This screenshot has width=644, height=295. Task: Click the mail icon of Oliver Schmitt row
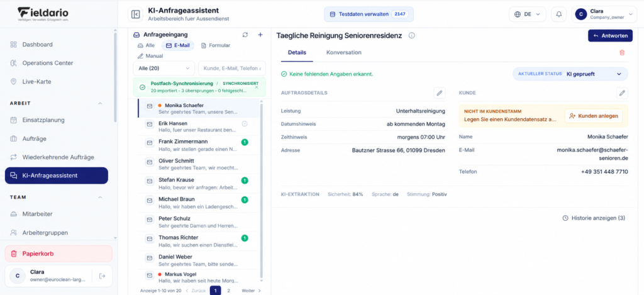[x=150, y=162]
